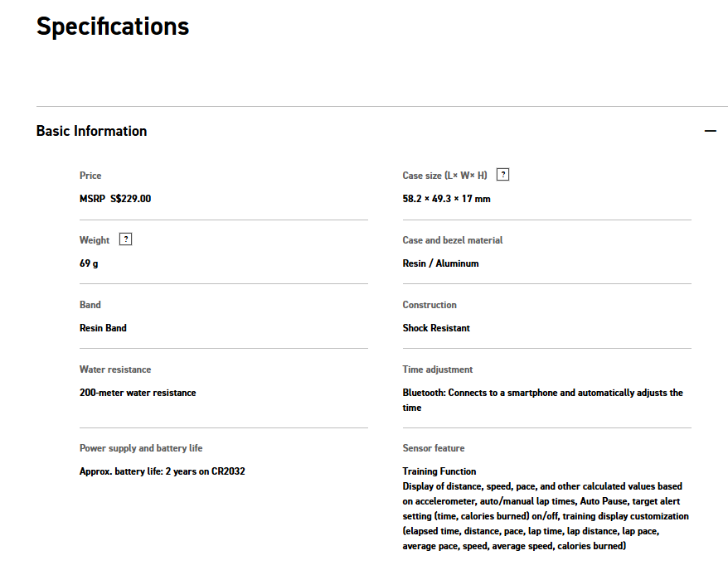Collapse the Basic Information section

click(710, 131)
